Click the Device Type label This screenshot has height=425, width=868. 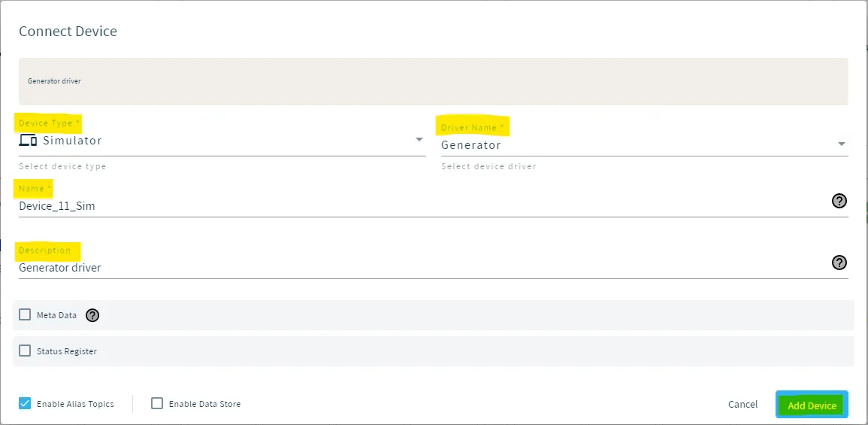coord(48,123)
